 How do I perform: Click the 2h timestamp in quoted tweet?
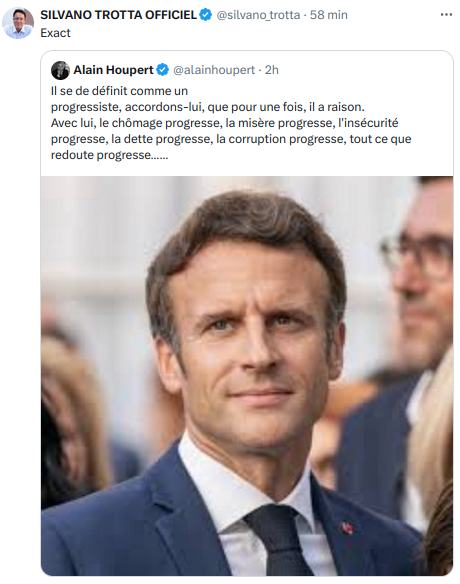tap(272, 70)
